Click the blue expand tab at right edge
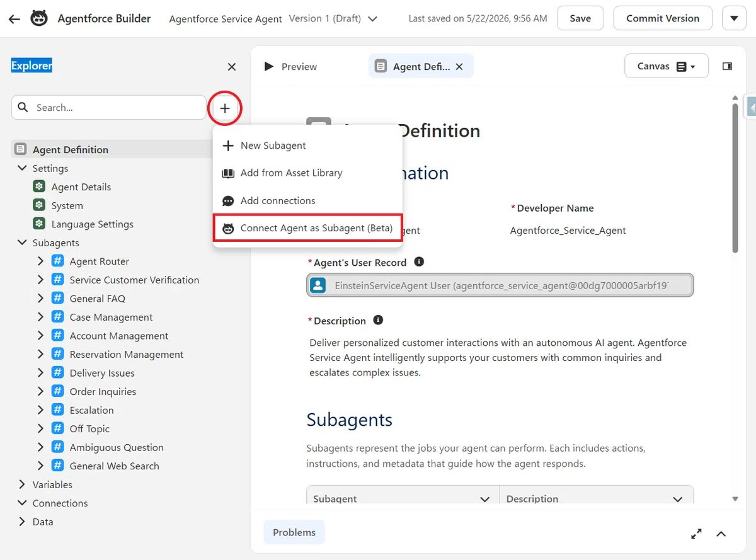Image resolution: width=756 pixels, height=560 pixels. 751,108
